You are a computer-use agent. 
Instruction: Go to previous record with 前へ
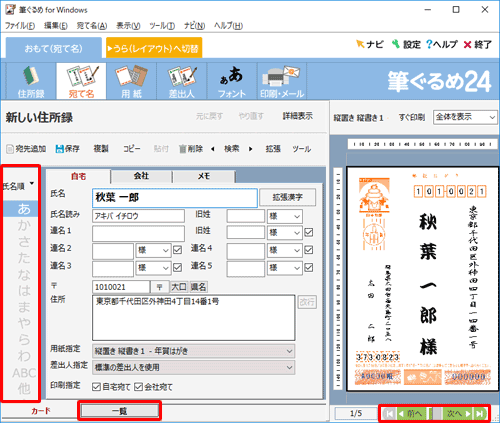(411, 414)
